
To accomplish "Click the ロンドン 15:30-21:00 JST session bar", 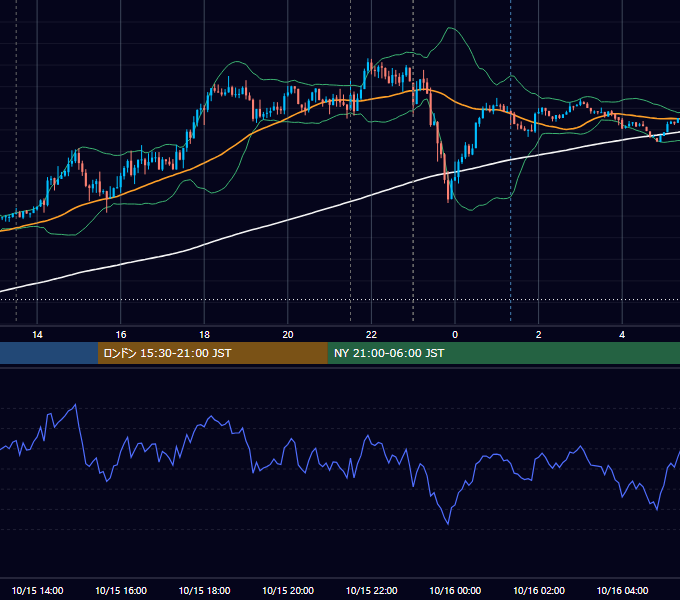I will coord(212,353).
